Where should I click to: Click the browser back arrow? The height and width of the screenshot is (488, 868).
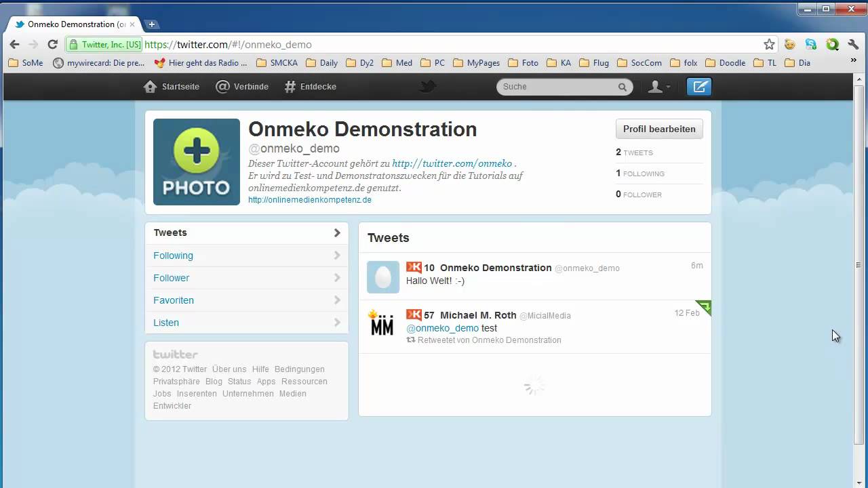(14, 44)
